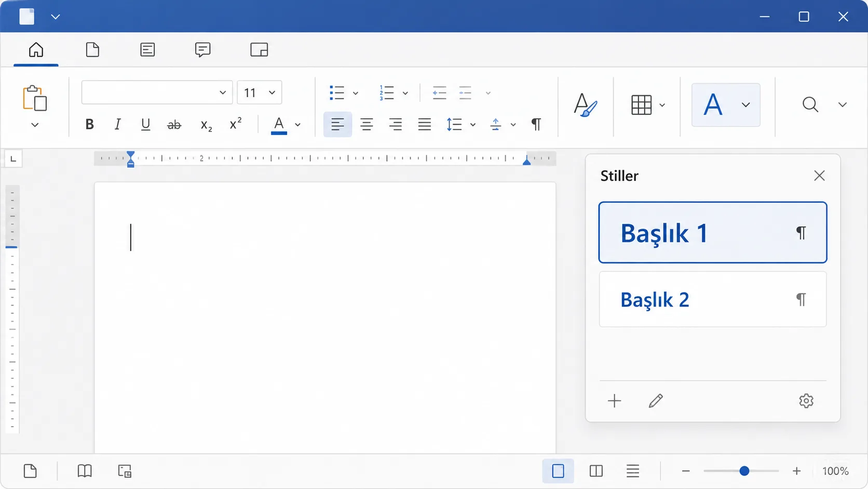The width and height of the screenshot is (868, 489).
Task: Add a new style with plus icon
Action: coord(614,401)
